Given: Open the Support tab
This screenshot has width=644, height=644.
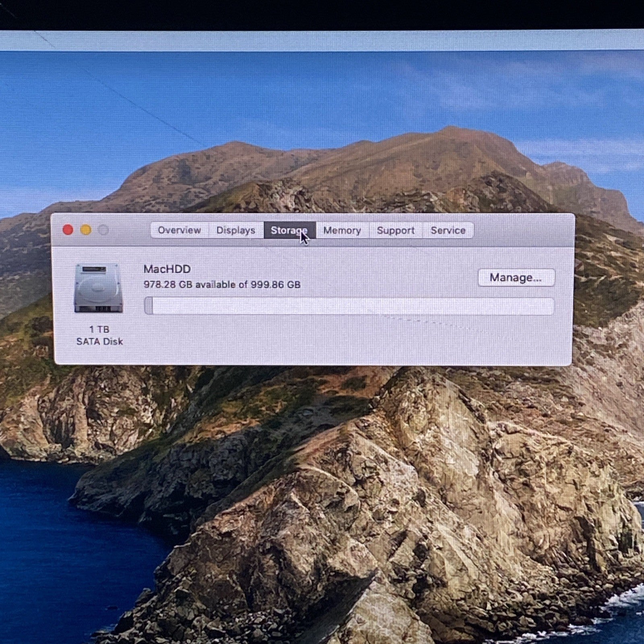Looking at the screenshot, I should click(395, 230).
